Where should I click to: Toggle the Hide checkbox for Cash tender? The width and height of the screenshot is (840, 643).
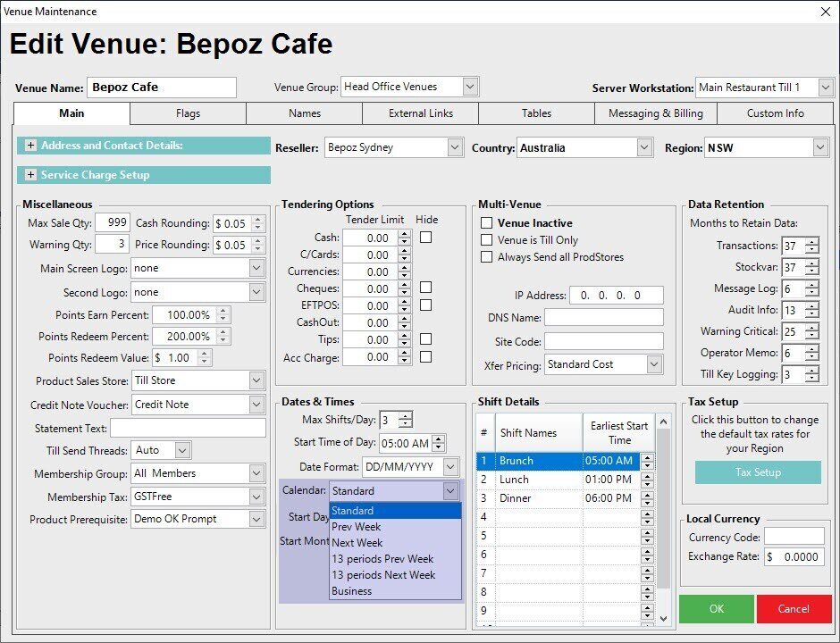pos(426,238)
